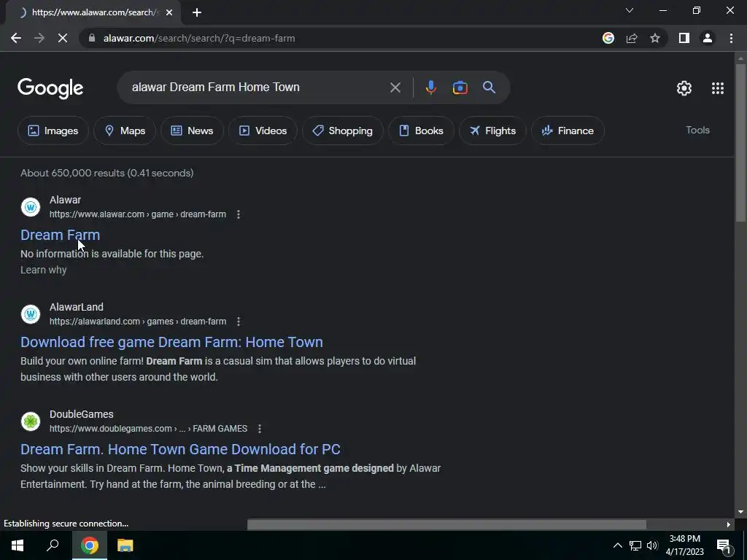Open options for Alawar dream-farm result

[239, 214]
